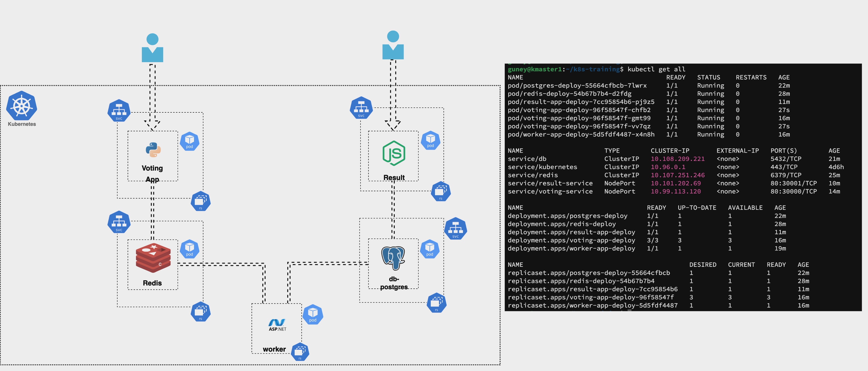This screenshot has width=868, height=371.
Task: Click the rs icon below Voting App
Action: pos(201,201)
